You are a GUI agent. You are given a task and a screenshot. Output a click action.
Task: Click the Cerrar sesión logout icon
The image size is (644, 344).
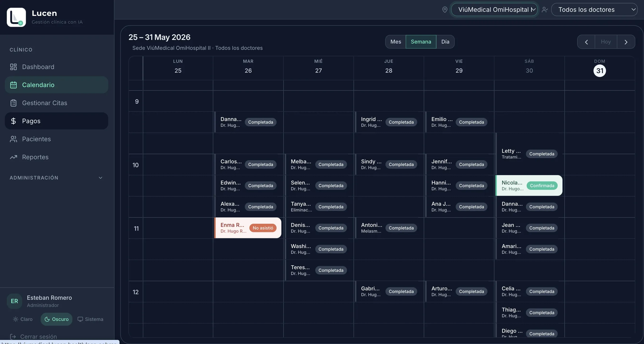pyautogui.click(x=13, y=337)
